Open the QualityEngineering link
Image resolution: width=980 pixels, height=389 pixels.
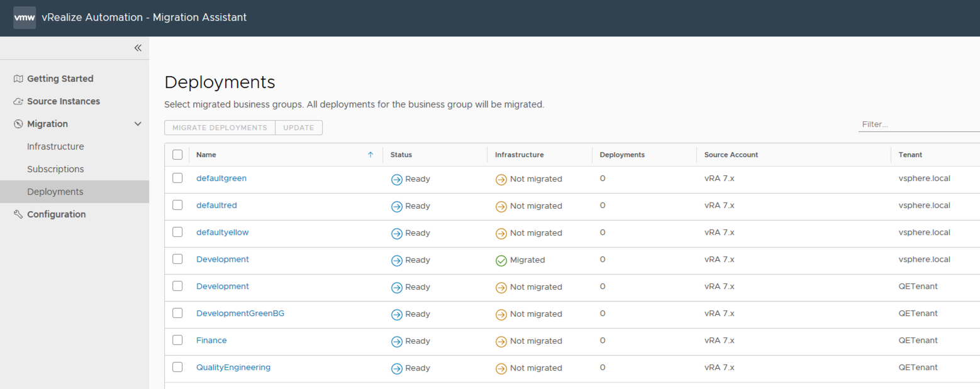(x=233, y=367)
